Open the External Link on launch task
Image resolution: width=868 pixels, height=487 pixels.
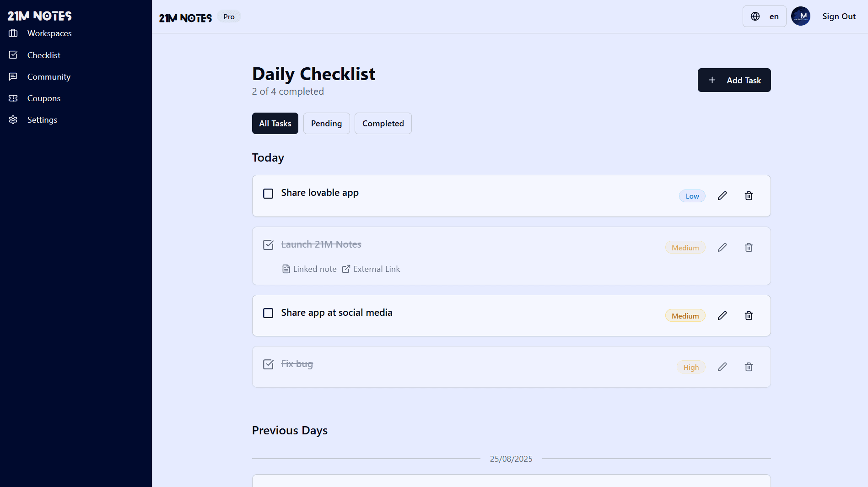[371, 269]
